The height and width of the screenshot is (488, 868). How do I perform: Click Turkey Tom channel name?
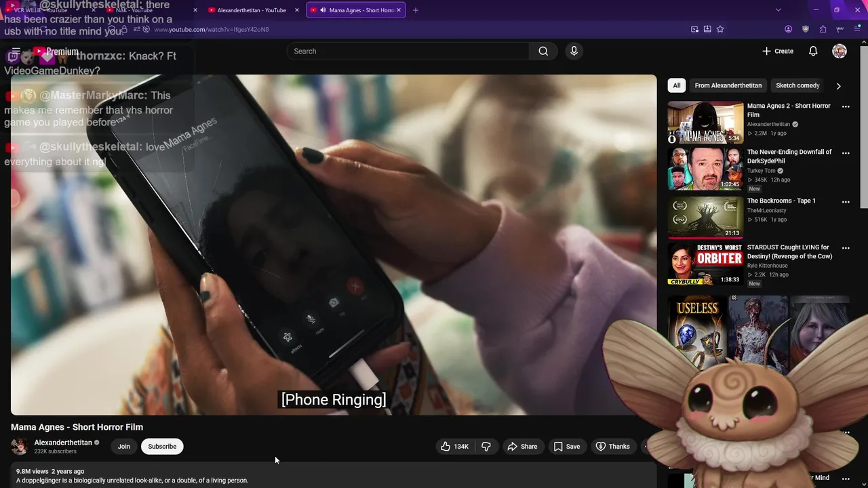coord(761,171)
